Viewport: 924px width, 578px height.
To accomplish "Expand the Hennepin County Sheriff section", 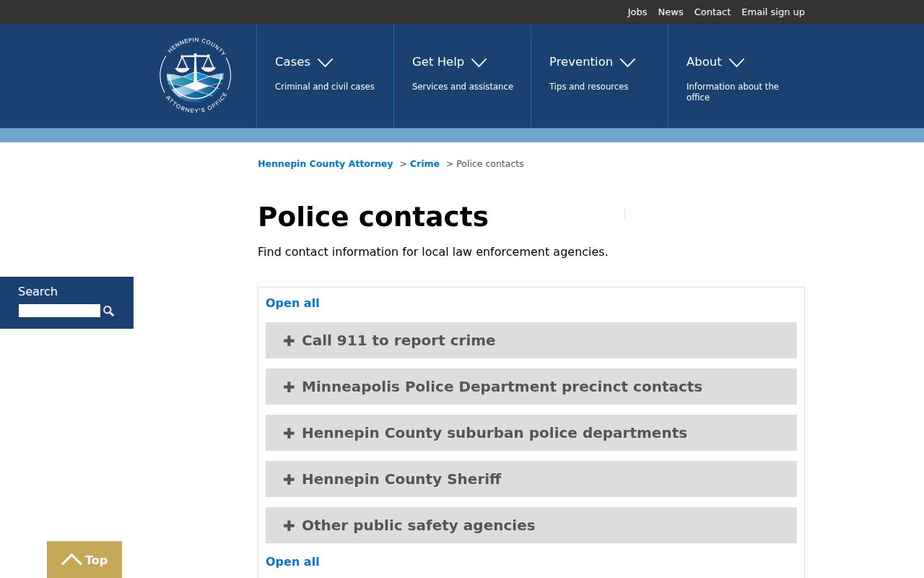I will (x=531, y=479).
